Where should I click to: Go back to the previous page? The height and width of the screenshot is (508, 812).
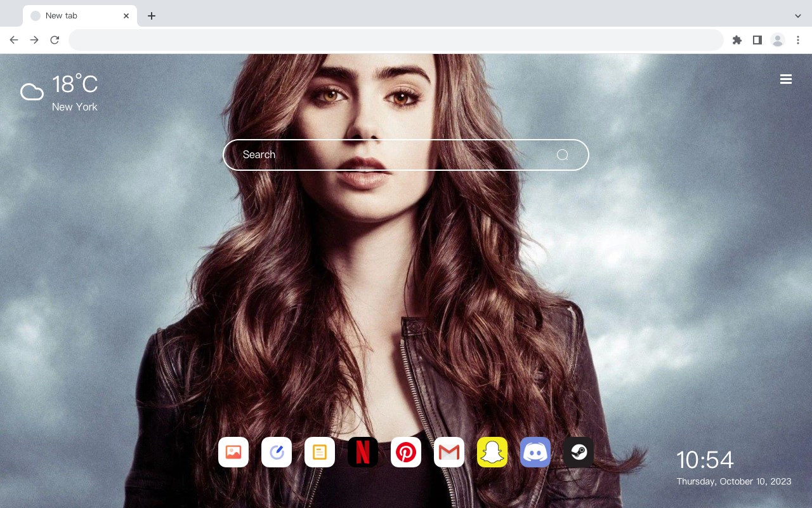[14, 40]
